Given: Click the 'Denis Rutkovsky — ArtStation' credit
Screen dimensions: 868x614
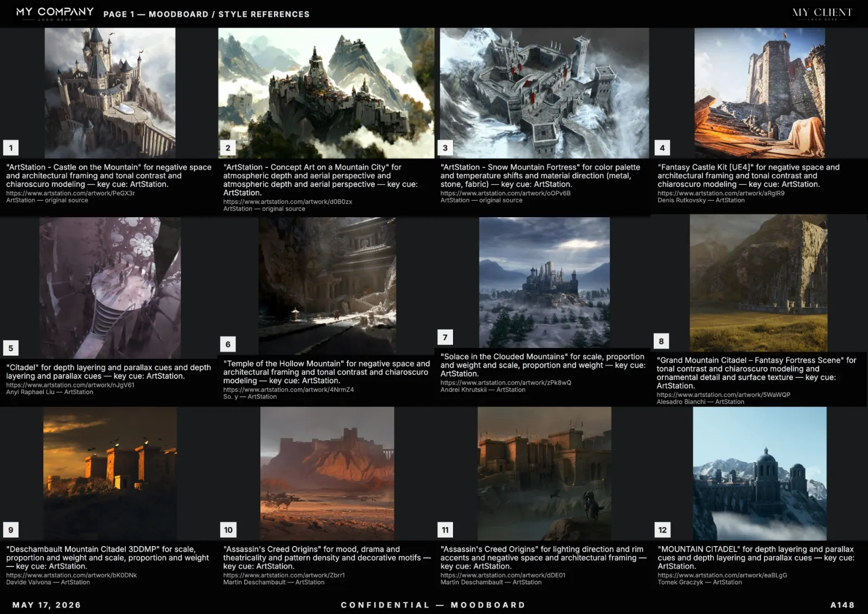Looking at the screenshot, I should [x=701, y=200].
